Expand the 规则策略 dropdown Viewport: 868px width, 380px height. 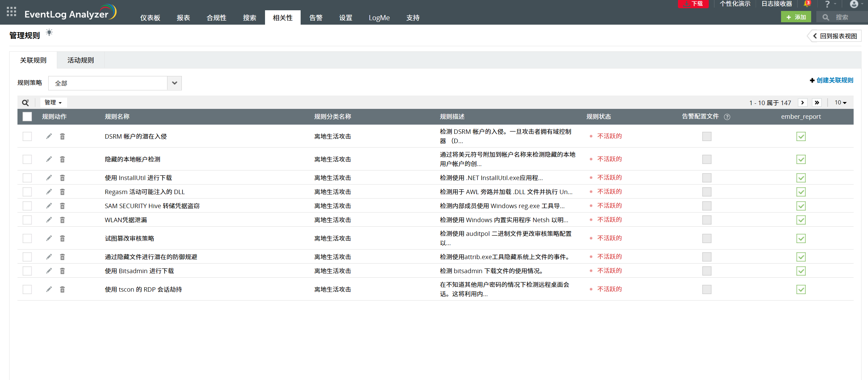click(174, 83)
